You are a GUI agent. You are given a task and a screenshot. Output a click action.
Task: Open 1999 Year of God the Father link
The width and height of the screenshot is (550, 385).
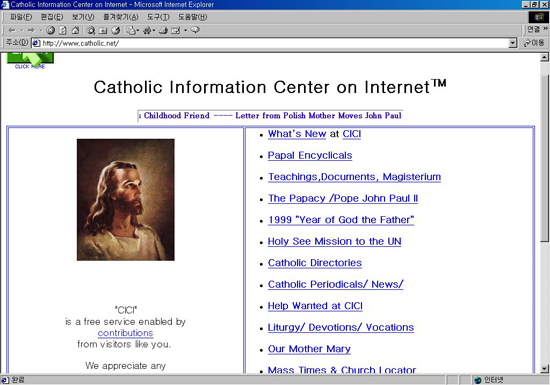point(341,220)
